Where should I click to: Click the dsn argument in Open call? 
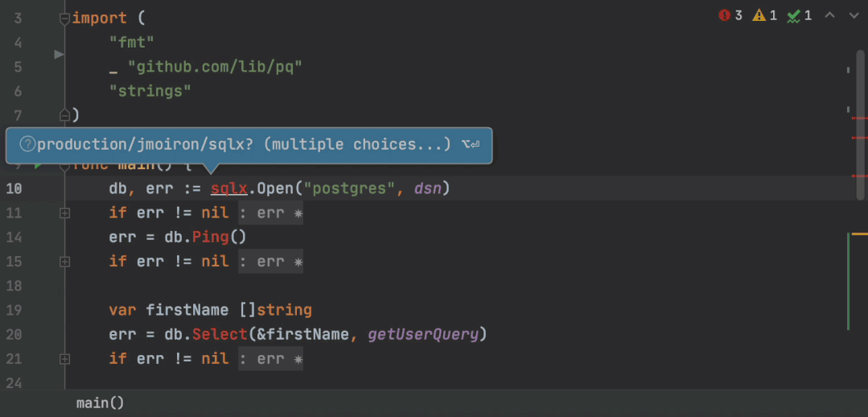pyautogui.click(x=428, y=189)
